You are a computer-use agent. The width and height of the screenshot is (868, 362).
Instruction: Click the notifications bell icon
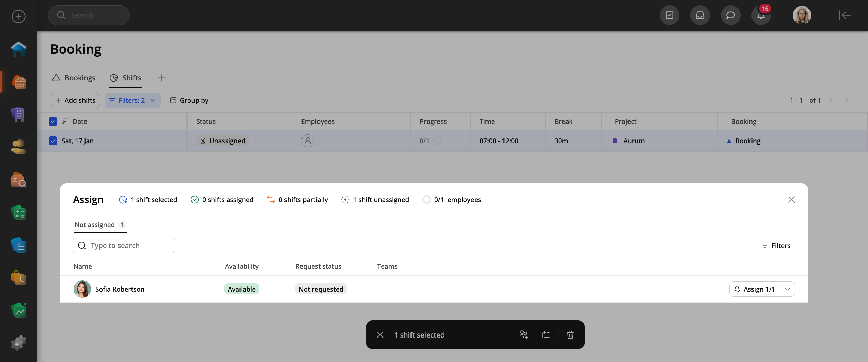pos(761,15)
